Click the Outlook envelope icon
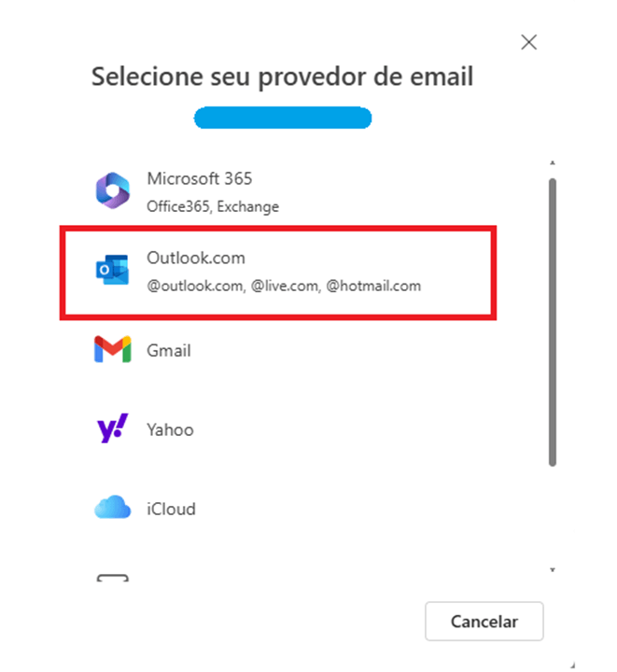The height and width of the screenshot is (672, 617). pyautogui.click(x=112, y=270)
